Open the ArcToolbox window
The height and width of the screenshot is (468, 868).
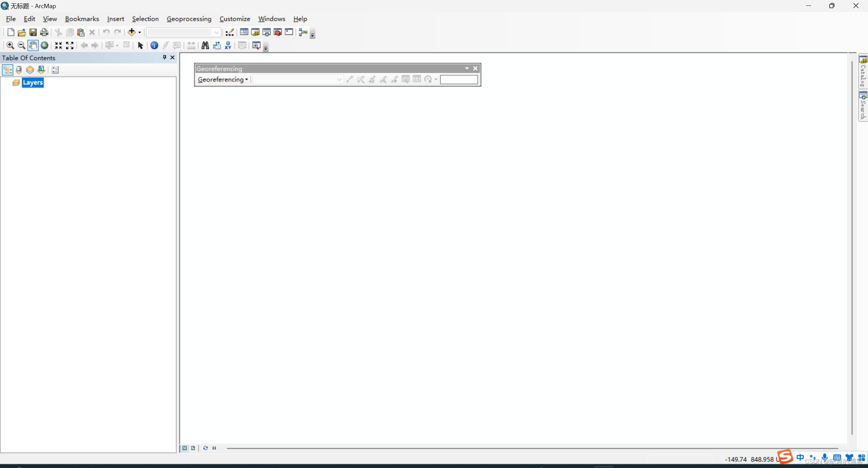[x=278, y=32]
